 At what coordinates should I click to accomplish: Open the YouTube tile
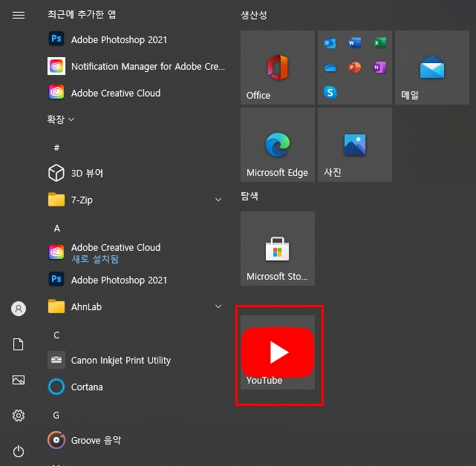point(278,352)
